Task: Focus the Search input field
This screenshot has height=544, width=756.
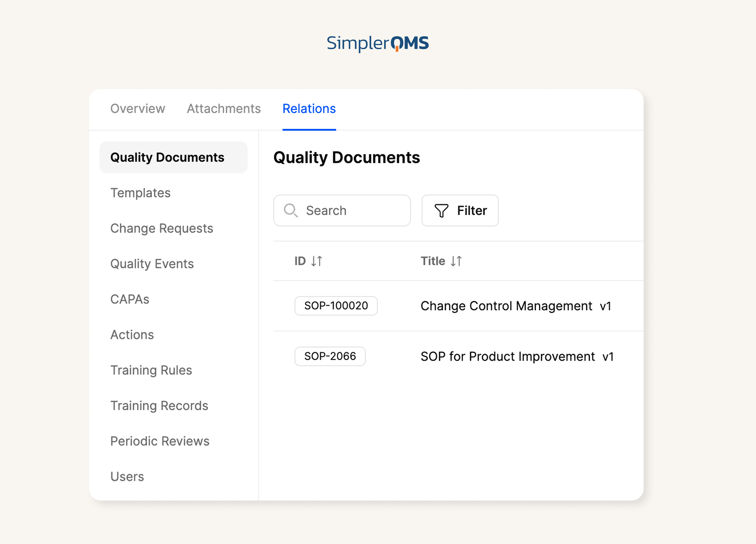Action: (x=342, y=210)
